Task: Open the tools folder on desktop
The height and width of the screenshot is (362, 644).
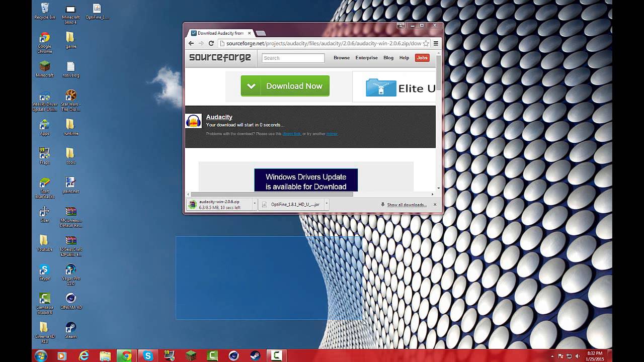Action: point(71,156)
